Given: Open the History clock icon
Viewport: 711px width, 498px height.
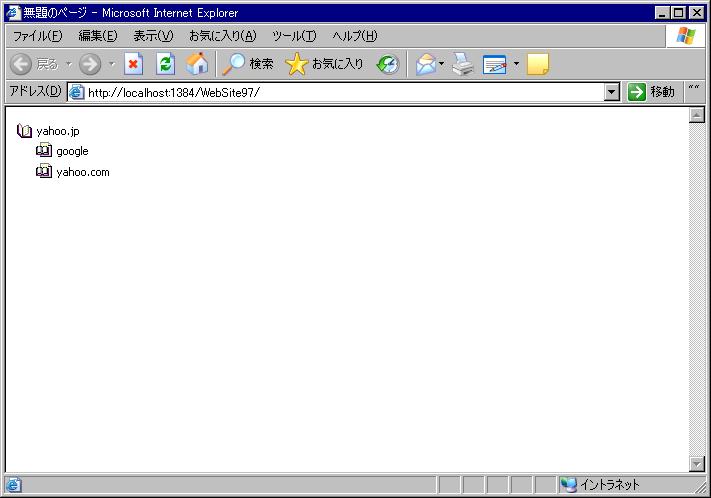Looking at the screenshot, I should point(388,64).
